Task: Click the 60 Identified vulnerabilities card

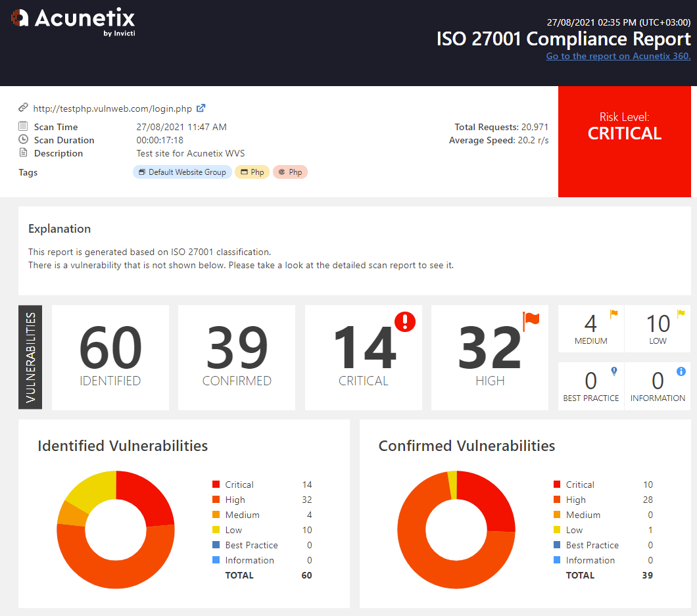Action: pos(110,358)
